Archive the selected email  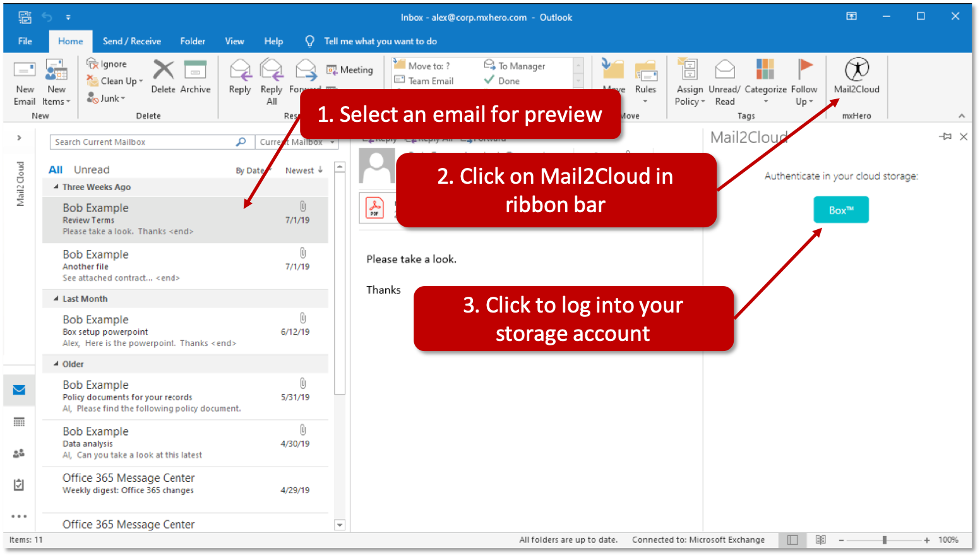[195, 77]
